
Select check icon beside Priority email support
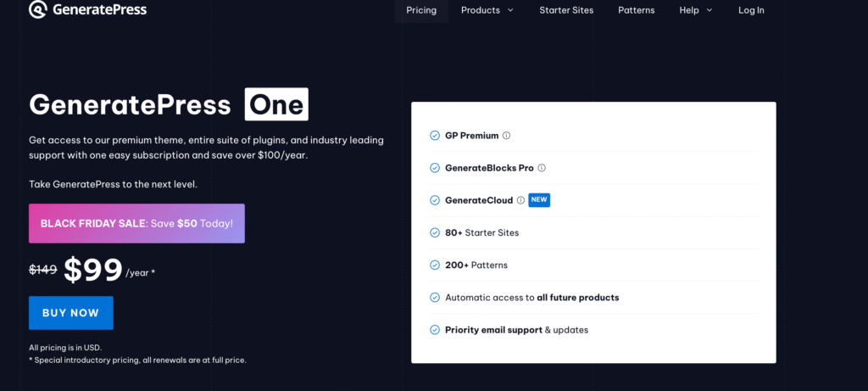tap(435, 330)
